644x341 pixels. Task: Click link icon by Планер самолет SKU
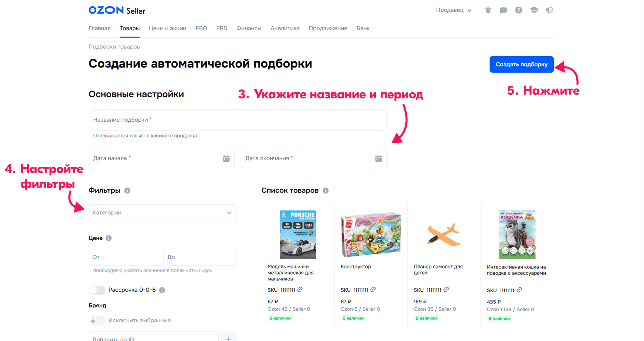pos(446,290)
